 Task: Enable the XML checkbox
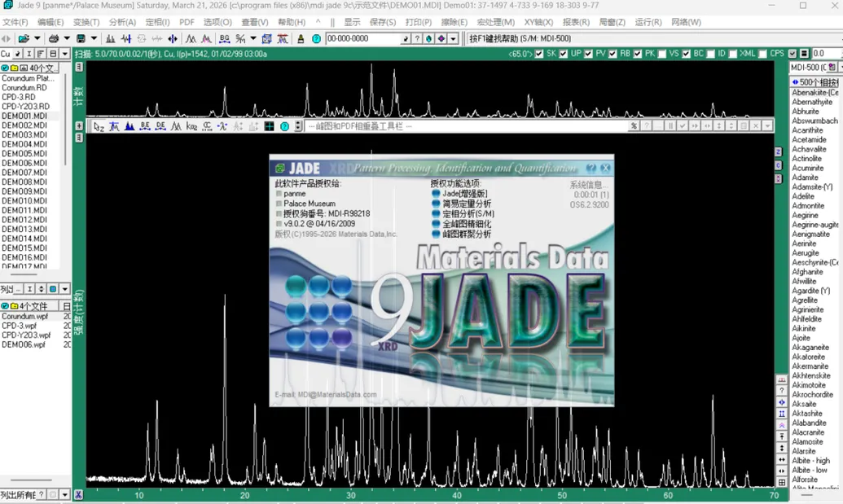coord(733,54)
